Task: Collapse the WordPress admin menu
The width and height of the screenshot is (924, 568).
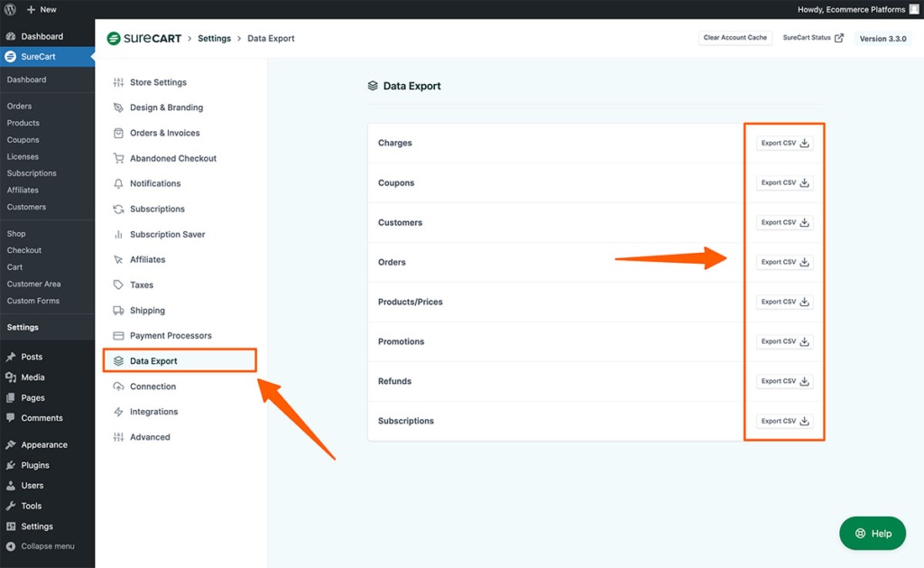Action: point(41,546)
